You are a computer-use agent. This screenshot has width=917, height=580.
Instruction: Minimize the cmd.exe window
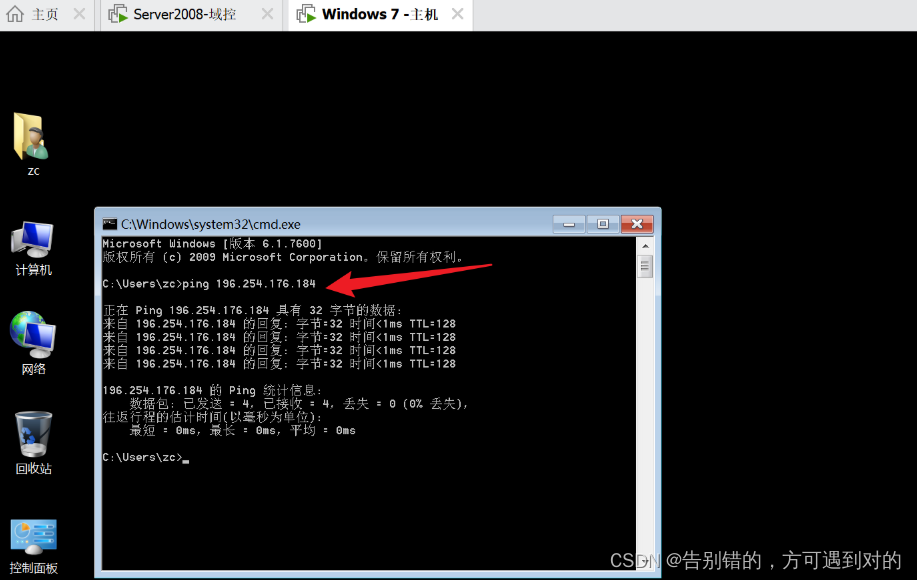568,224
